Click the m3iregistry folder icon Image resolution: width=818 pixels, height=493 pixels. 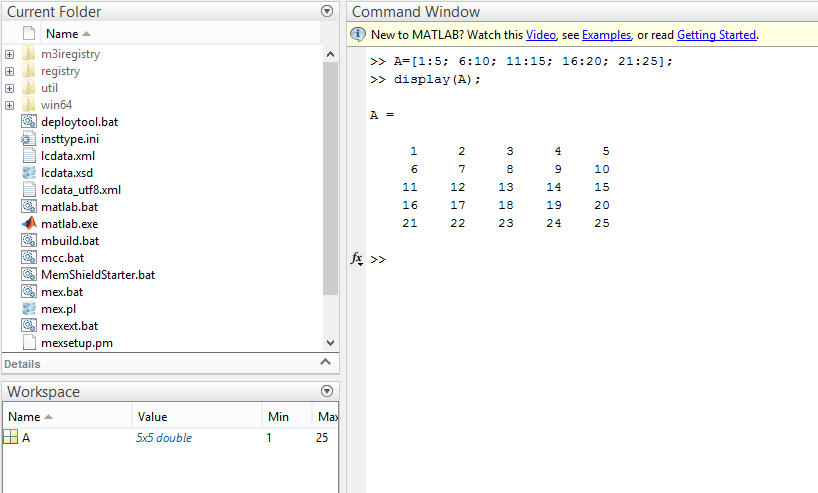[29, 54]
